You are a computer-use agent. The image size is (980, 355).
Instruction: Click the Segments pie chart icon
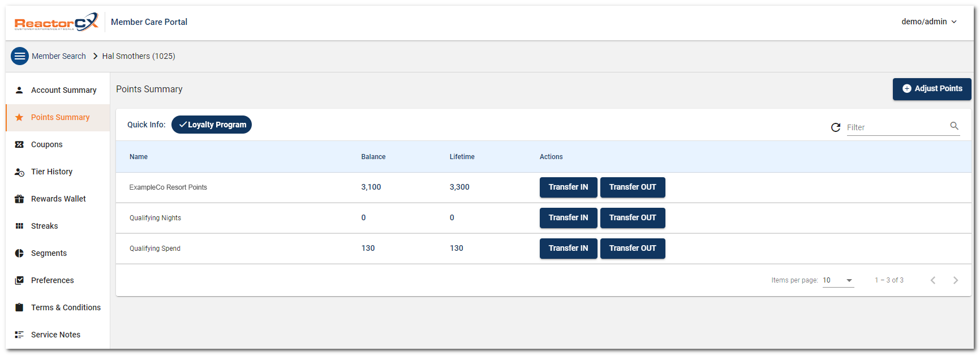(x=19, y=253)
